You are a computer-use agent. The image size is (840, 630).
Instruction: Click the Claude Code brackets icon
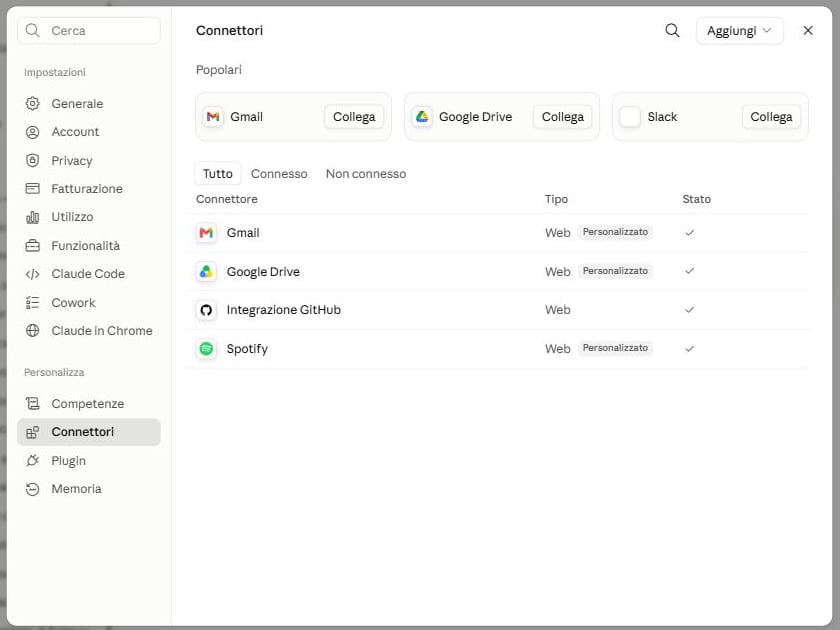(33, 274)
